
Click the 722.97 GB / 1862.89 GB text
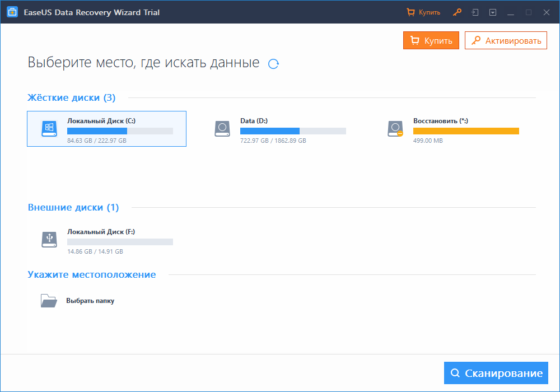pyautogui.click(x=273, y=141)
